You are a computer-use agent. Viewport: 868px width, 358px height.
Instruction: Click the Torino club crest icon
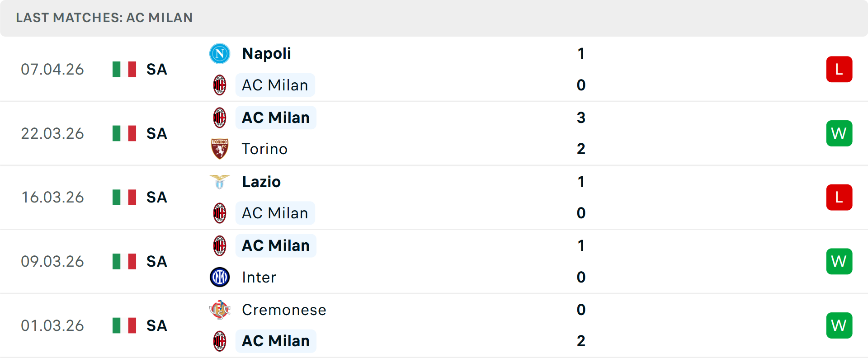click(x=220, y=149)
